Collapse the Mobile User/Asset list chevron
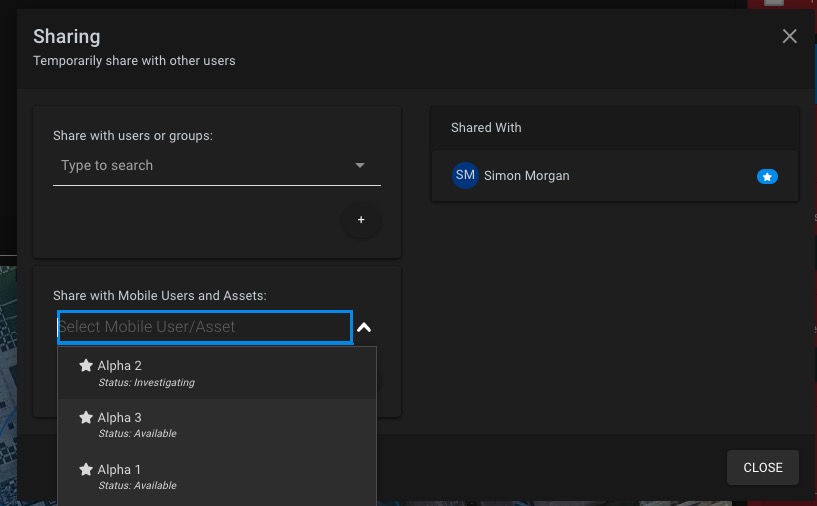 click(x=364, y=327)
